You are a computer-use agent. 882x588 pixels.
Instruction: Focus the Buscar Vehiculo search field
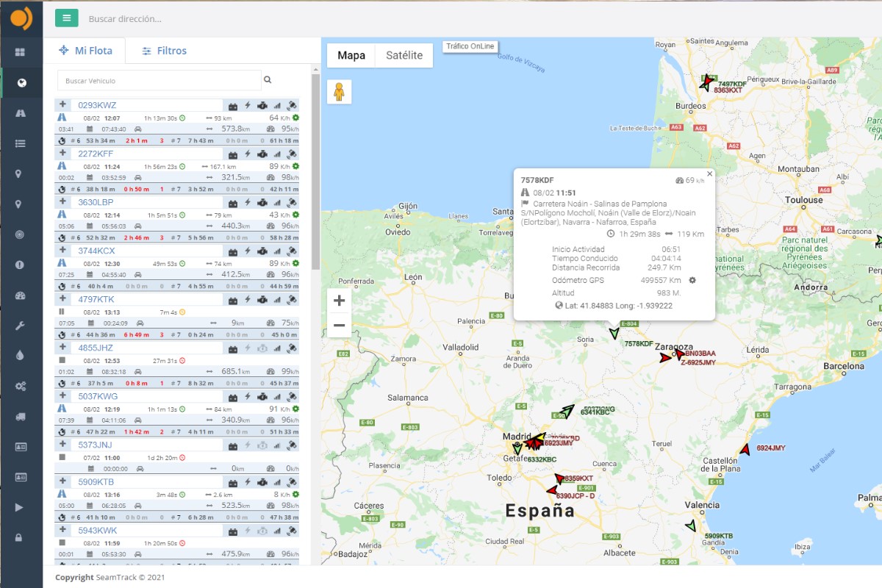(x=159, y=80)
